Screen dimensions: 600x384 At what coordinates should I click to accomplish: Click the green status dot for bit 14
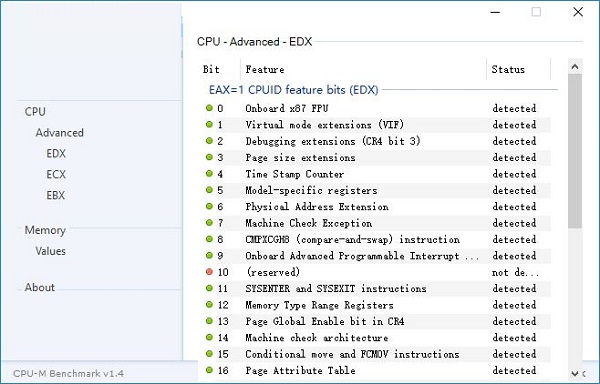pyautogui.click(x=209, y=337)
